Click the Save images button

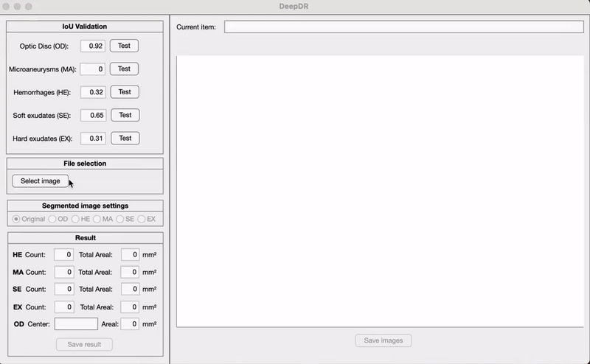click(383, 340)
